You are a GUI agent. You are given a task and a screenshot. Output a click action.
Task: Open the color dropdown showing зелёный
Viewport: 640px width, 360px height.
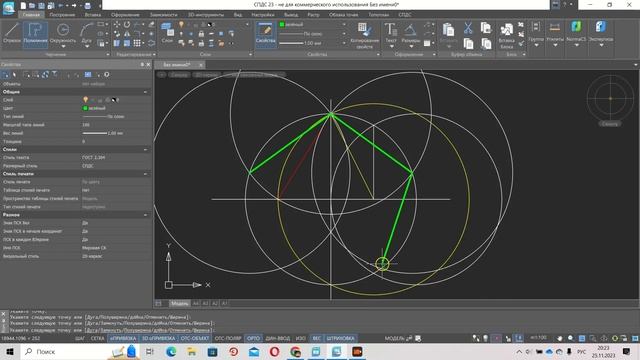313,24
